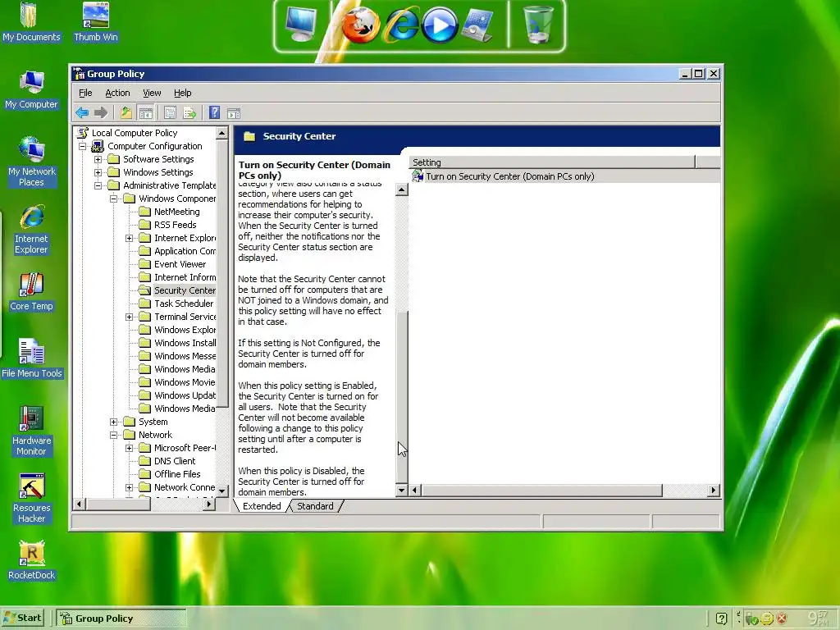Switch to the Standard tab
This screenshot has height=630, width=840.
click(315, 506)
